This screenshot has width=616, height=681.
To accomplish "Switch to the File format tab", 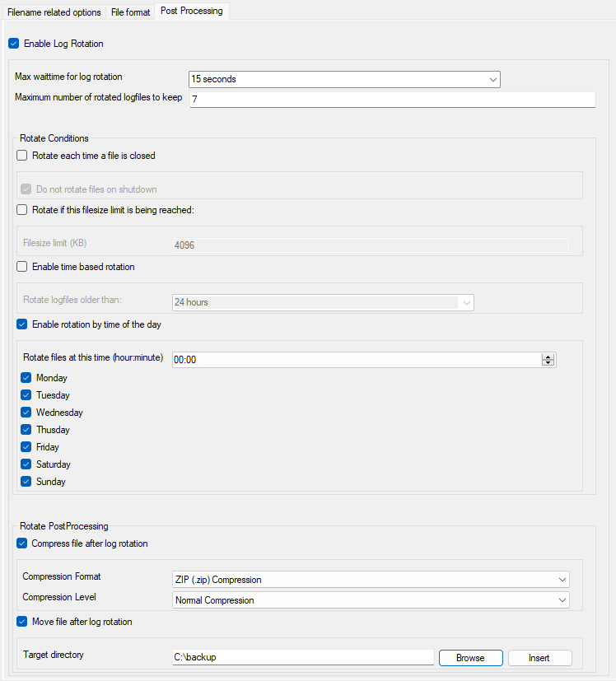I will (130, 12).
